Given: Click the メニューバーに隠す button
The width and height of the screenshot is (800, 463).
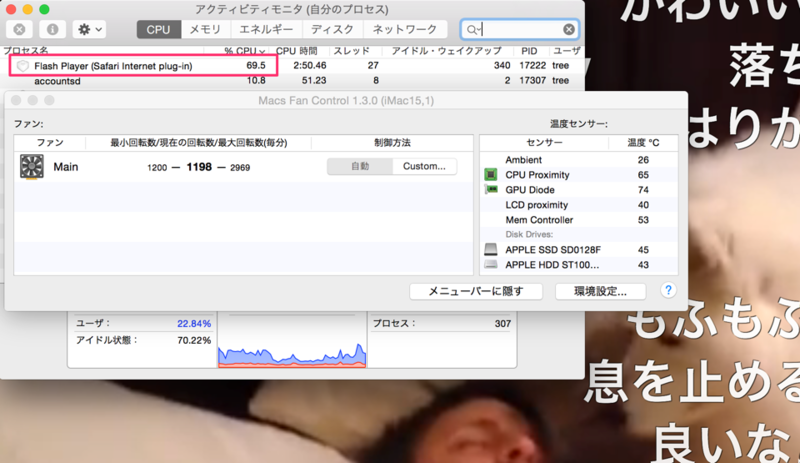Looking at the screenshot, I should pos(476,291).
